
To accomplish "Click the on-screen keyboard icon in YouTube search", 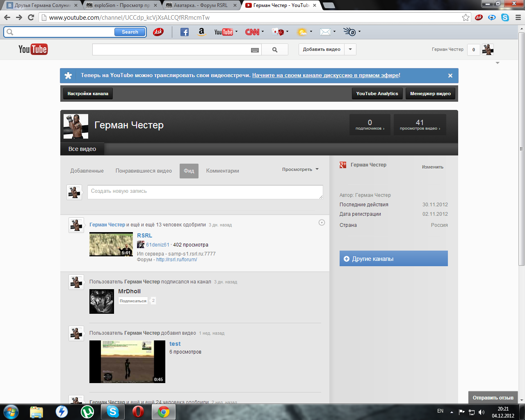I will (x=255, y=50).
